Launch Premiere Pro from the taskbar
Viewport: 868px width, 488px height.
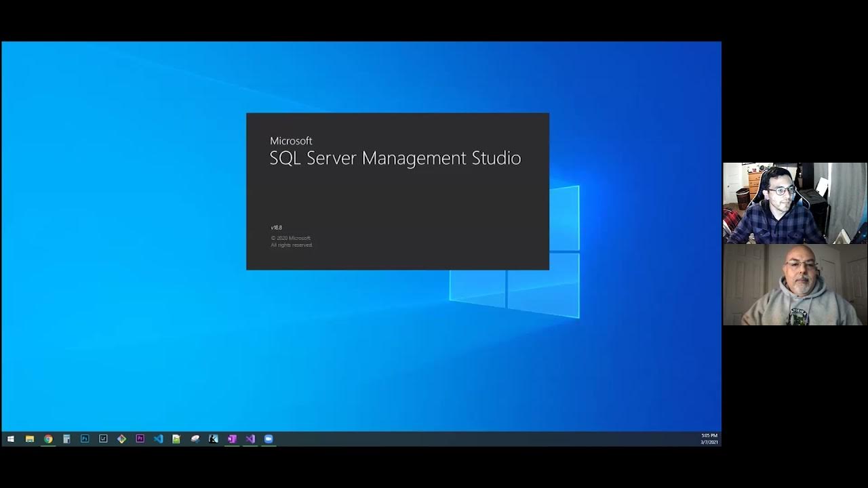pyautogui.click(x=140, y=439)
